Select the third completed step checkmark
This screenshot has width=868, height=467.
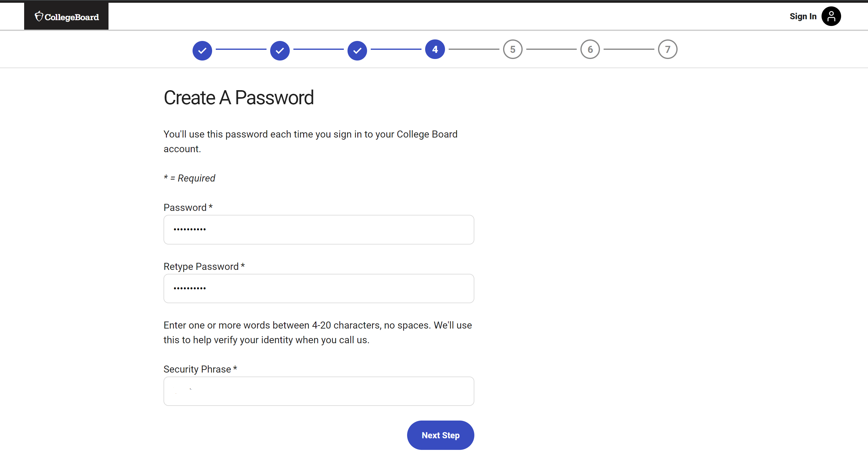pyautogui.click(x=357, y=50)
